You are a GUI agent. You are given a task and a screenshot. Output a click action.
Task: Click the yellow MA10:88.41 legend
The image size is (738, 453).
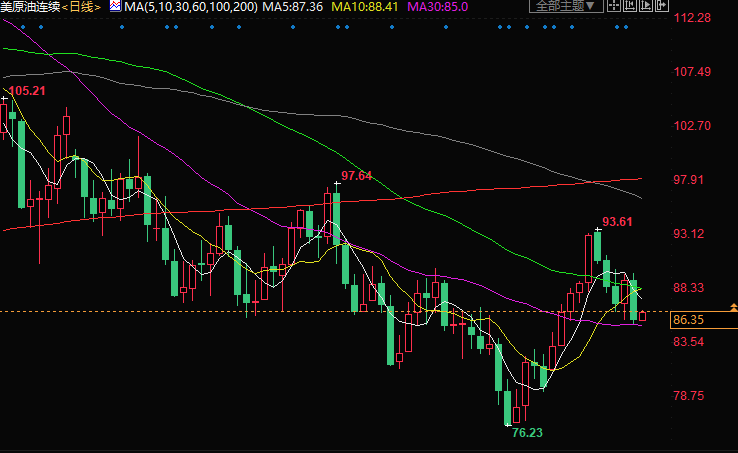(365, 7)
